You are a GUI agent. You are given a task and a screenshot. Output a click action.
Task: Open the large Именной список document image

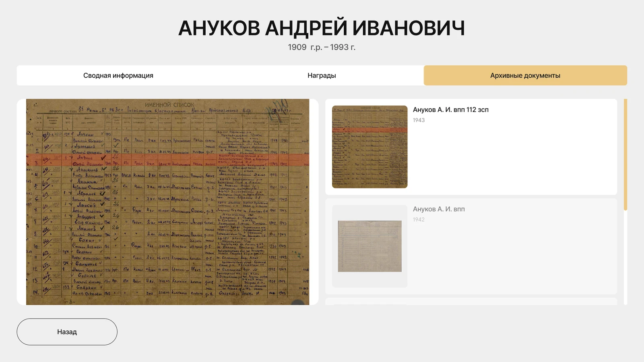(167, 202)
